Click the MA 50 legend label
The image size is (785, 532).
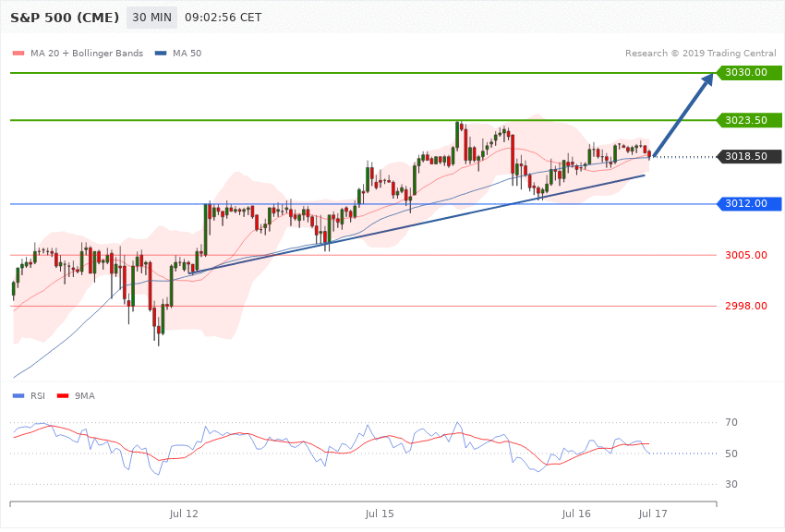click(187, 53)
